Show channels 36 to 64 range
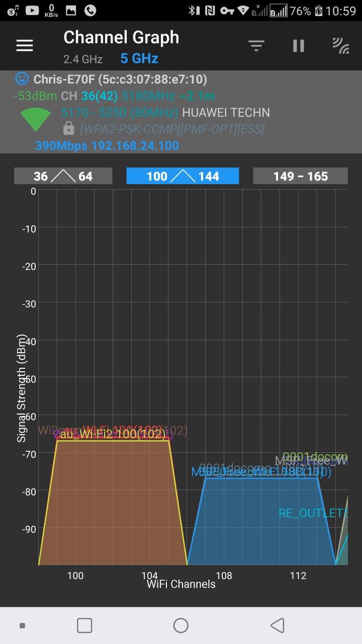The width and height of the screenshot is (362, 644). pos(63,176)
